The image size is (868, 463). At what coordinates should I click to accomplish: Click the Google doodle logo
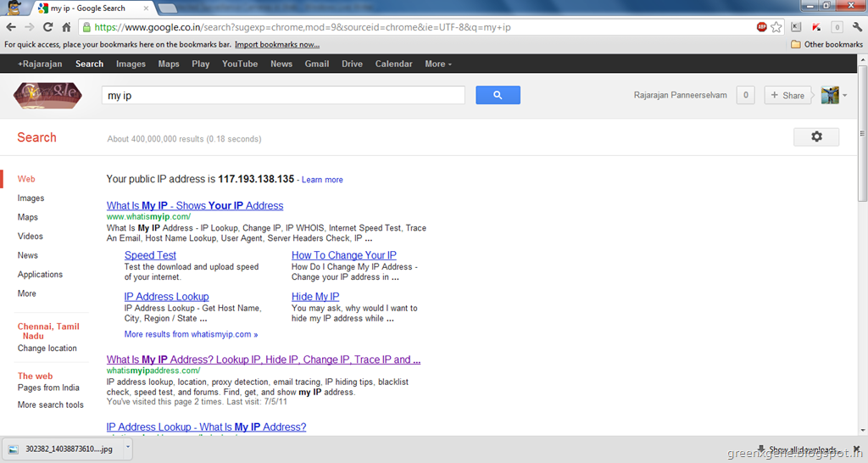(x=47, y=95)
